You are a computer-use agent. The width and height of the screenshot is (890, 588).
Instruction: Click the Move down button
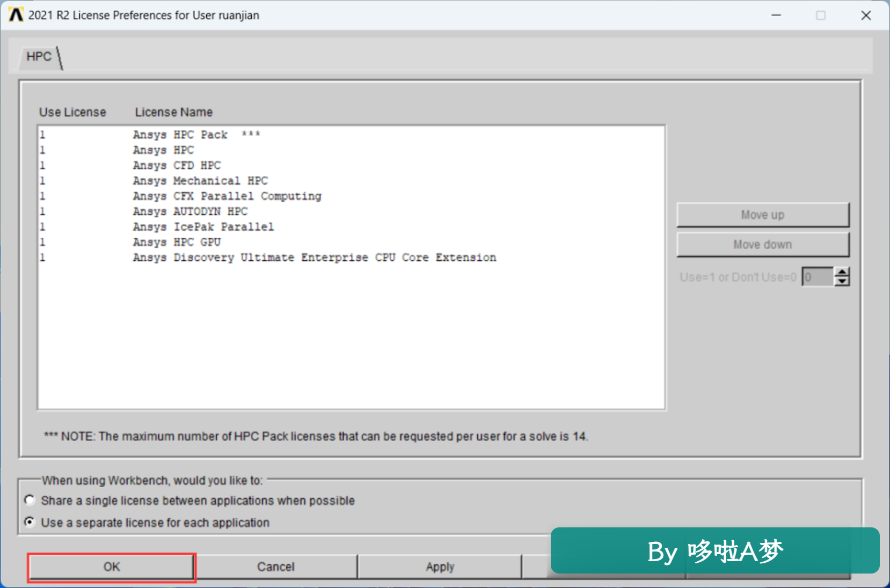763,245
